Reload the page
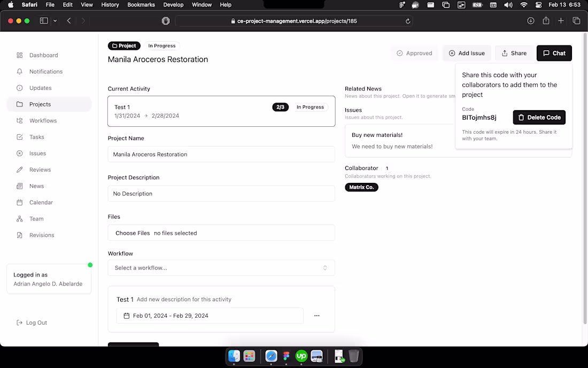Viewport: 588px width, 368px height. (x=408, y=21)
